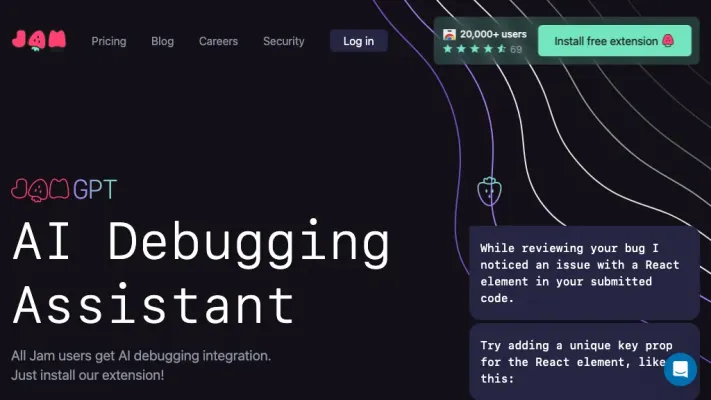This screenshot has width=711, height=400.
Task: Click strawberry icon inside the Install button
Action: click(668, 41)
